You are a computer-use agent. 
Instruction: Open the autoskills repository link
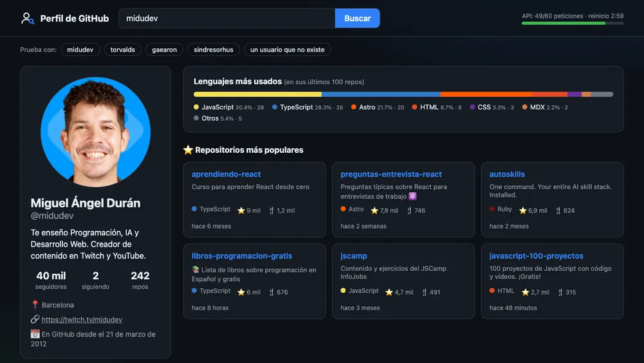(507, 174)
